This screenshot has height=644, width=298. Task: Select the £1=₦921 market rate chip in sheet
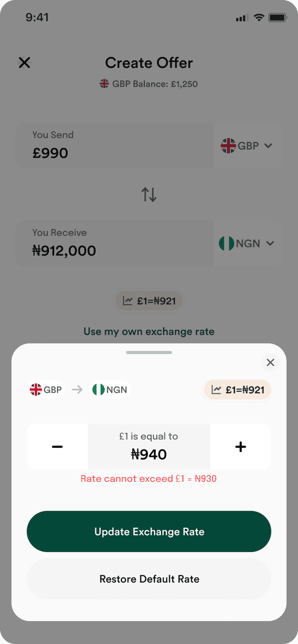pyautogui.click(x=237, y=390)
